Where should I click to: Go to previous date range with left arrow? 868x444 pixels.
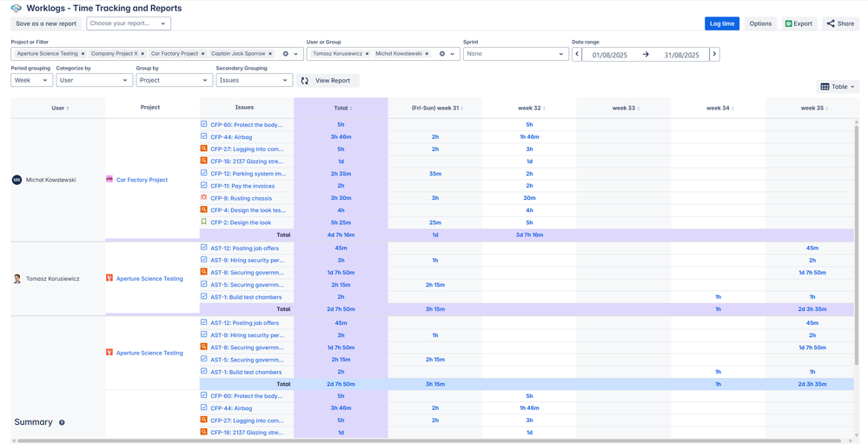click(x=577, y=54)
